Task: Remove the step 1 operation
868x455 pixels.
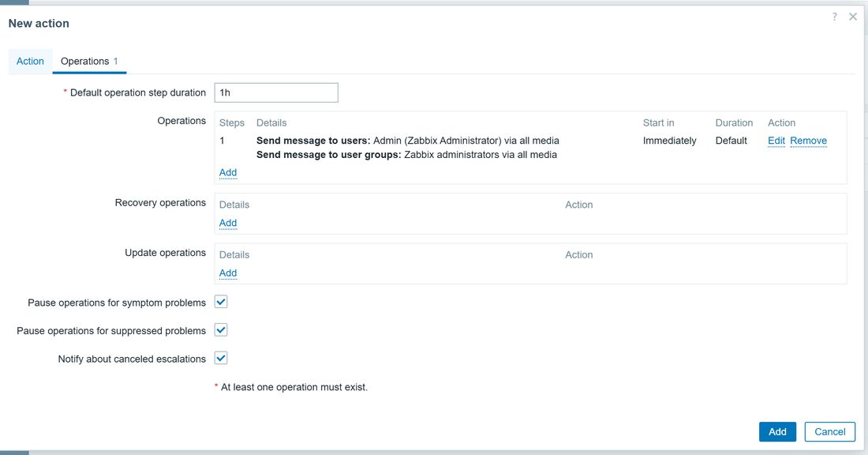Action: click(x=808, y=141)
